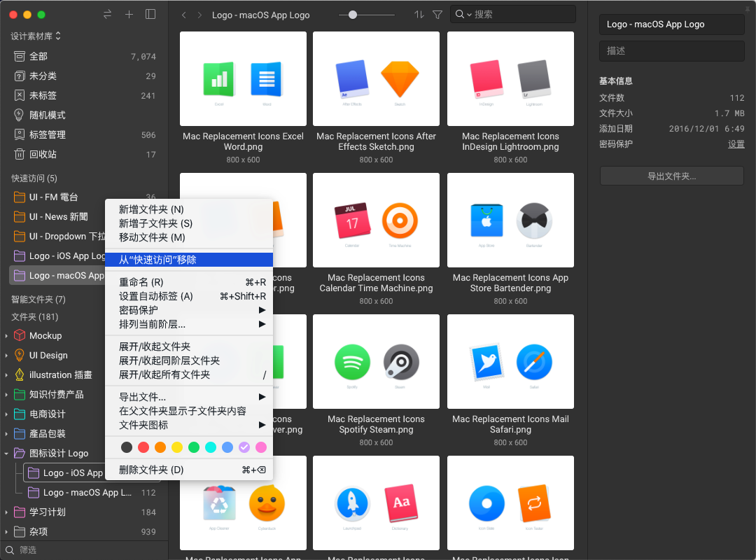Screen dimensions: 756x560
Task: Focus the 搜索 search field
Action: click(x=512, y=15)
